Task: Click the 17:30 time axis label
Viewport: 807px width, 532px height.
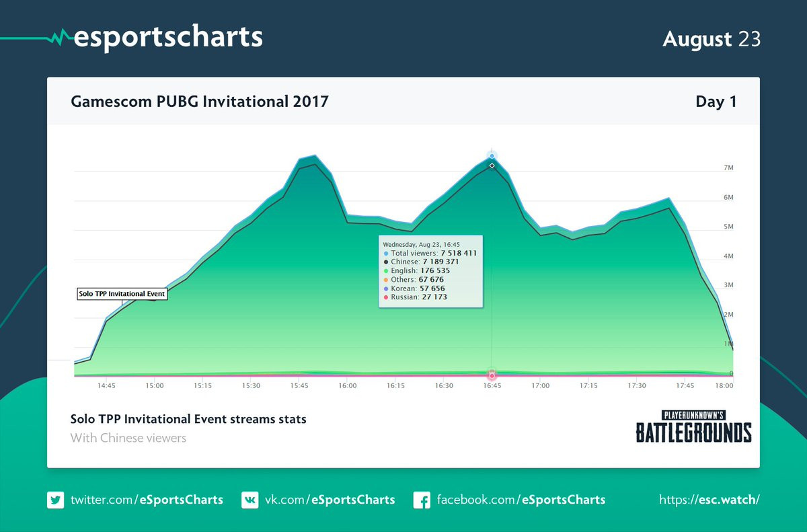Action: (637, 386)
